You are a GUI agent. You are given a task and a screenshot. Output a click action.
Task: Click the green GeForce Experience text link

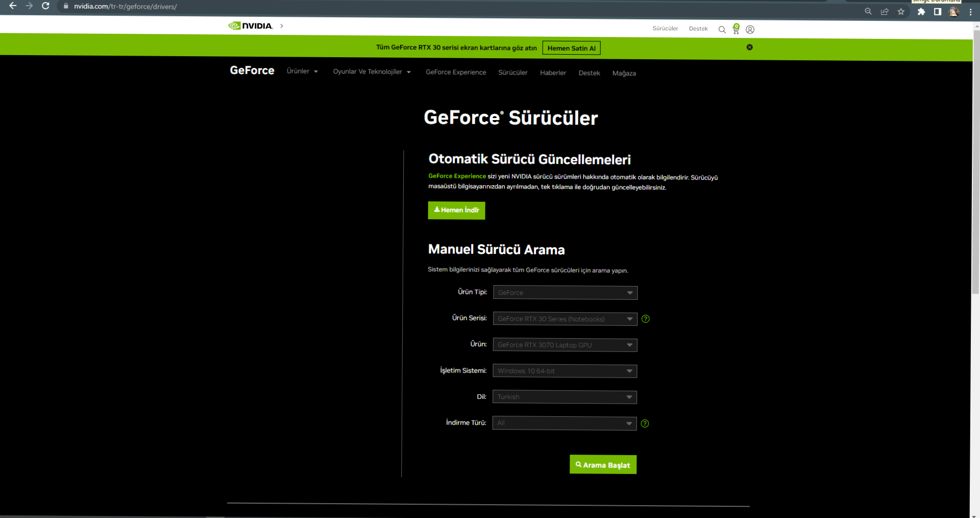[457, 176]
